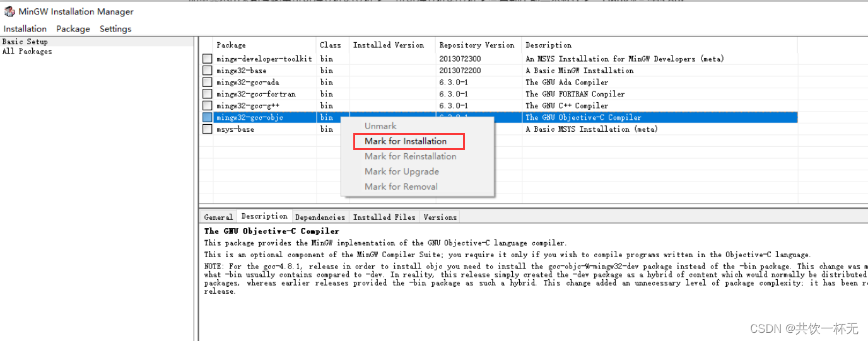Screen dimensions: 868x341
Task: Click 'A Basic MSYS Installation (meta)' description
Action: (592, 129)
